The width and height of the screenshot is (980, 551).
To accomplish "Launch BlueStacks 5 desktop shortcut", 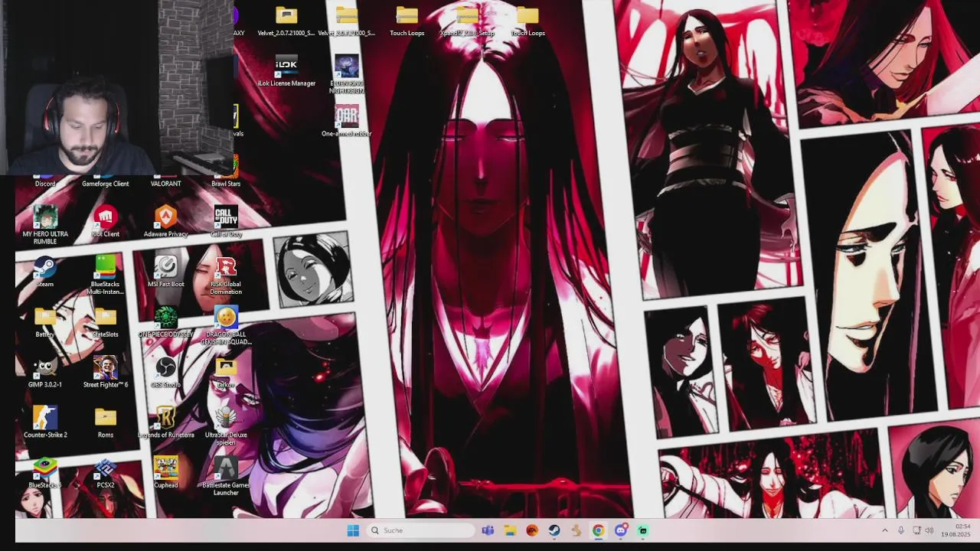I will click(x=45, y=472).
